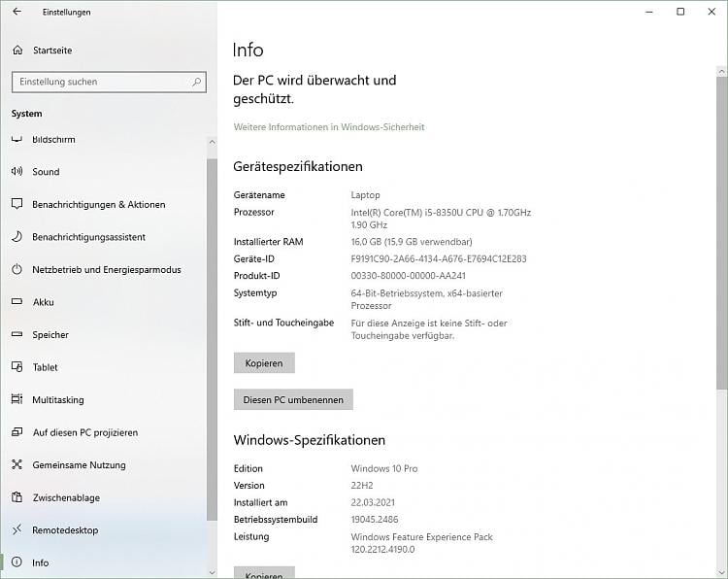The height and width of the screenshot is (579, 728).
Task: Click the back arrow in Einstellungen
Action: (17, 12)
